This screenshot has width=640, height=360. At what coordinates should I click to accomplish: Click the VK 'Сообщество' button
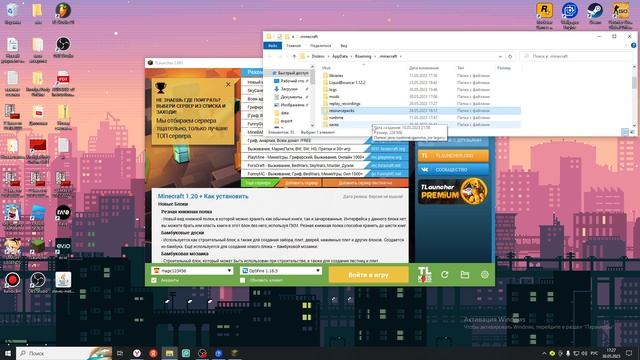pyautogui.click(x=453, y=169)
